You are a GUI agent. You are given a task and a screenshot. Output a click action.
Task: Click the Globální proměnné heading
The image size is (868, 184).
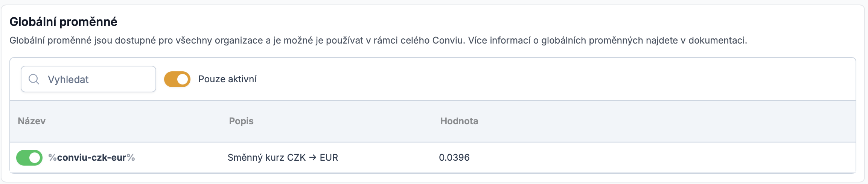63,22
